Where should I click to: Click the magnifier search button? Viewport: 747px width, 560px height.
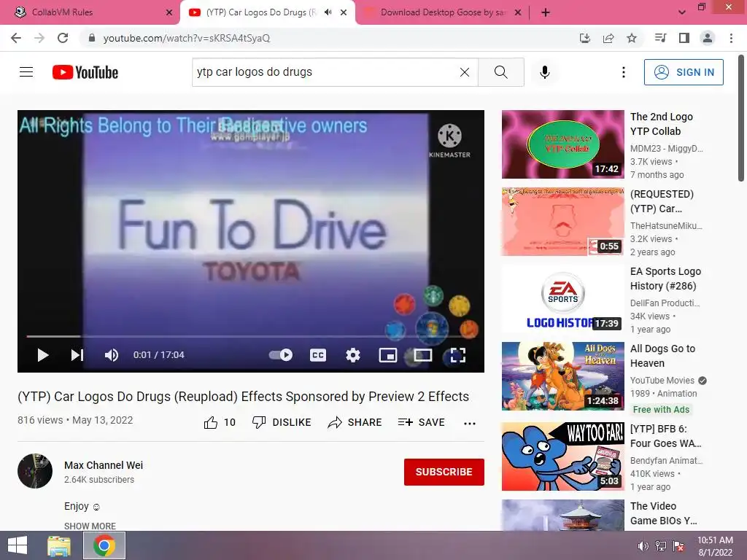500,72
